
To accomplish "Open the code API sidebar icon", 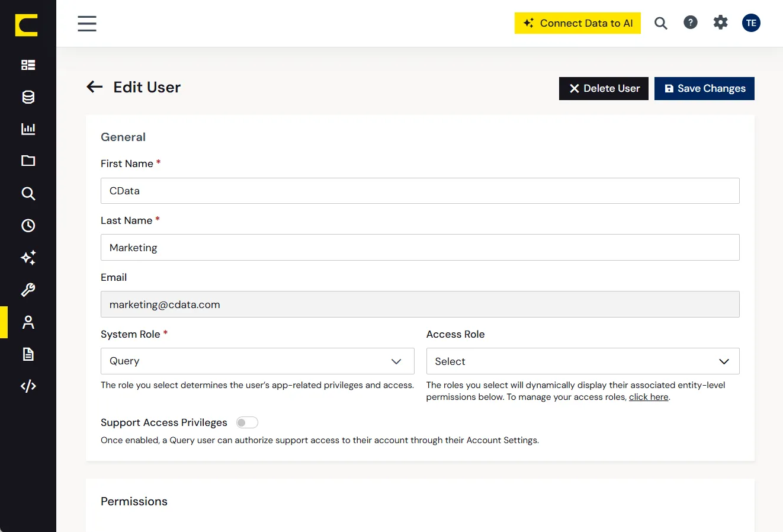I will (28, 386).
